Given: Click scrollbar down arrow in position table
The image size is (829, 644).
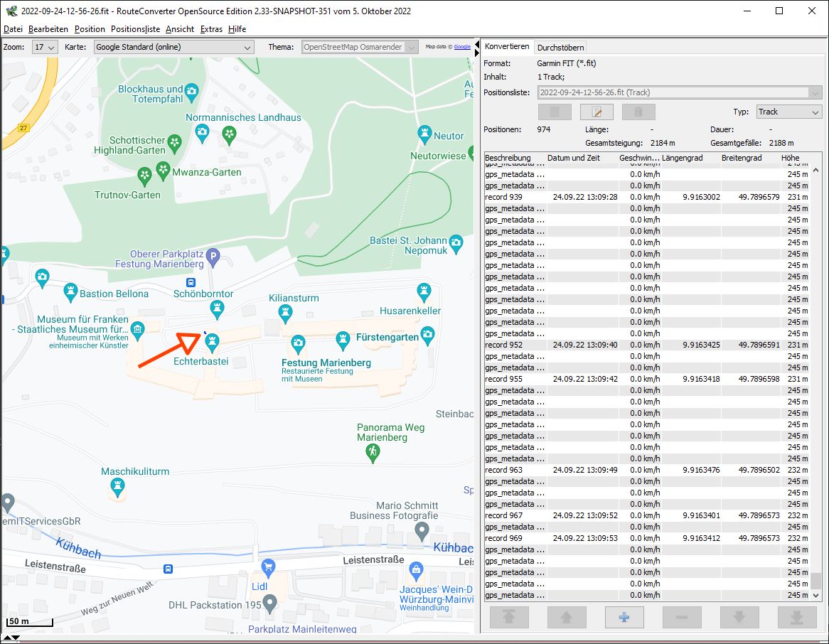Looking at the screenshot, I should tap(815, 596).
